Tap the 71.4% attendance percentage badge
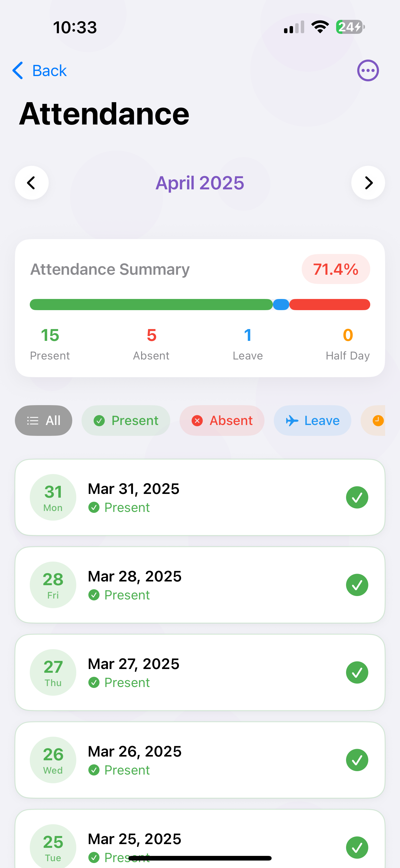Viewport: 400px width, 868px height. pos(336,269)
